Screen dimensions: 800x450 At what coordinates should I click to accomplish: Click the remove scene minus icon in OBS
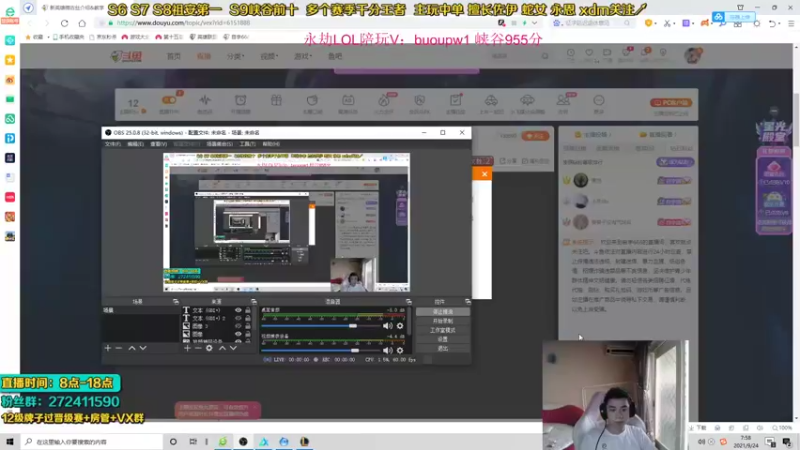click(x=118, y=348)
